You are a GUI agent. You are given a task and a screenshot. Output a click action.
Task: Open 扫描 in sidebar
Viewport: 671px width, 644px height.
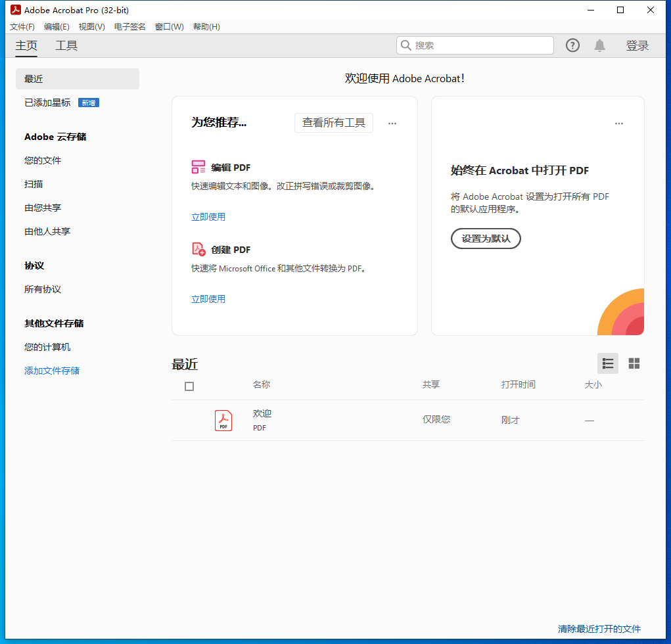pos(34,184)
